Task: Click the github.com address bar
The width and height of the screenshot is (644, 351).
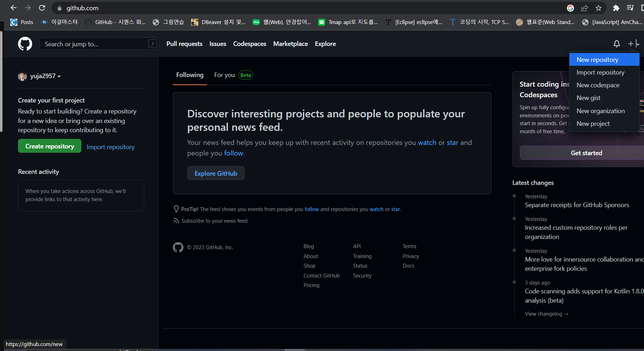Action: click(311, 8)
